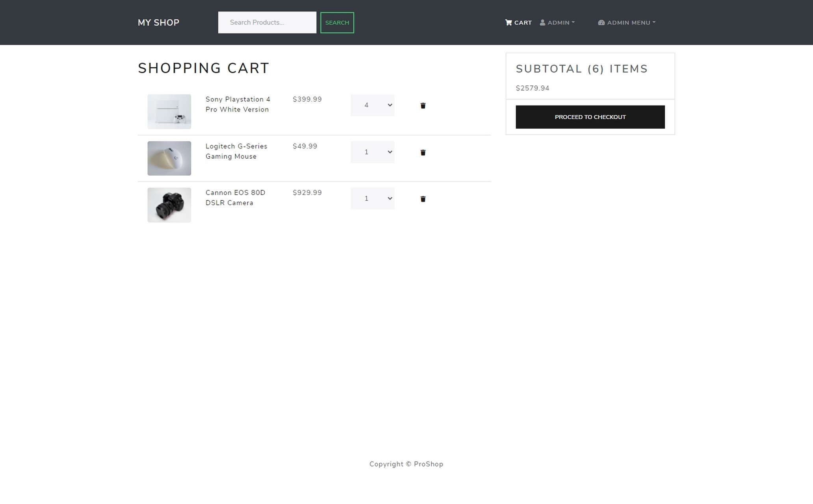This screenshot has width=813, height=504.
Task: Change quantity of Logitech Gaming Mouse
Action: (372, 152)
